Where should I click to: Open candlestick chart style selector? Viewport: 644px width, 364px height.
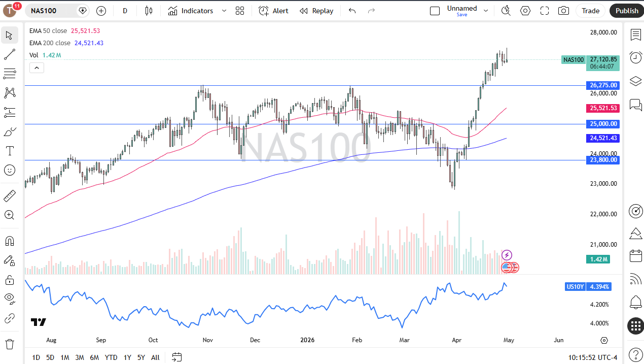coord(149,11)
